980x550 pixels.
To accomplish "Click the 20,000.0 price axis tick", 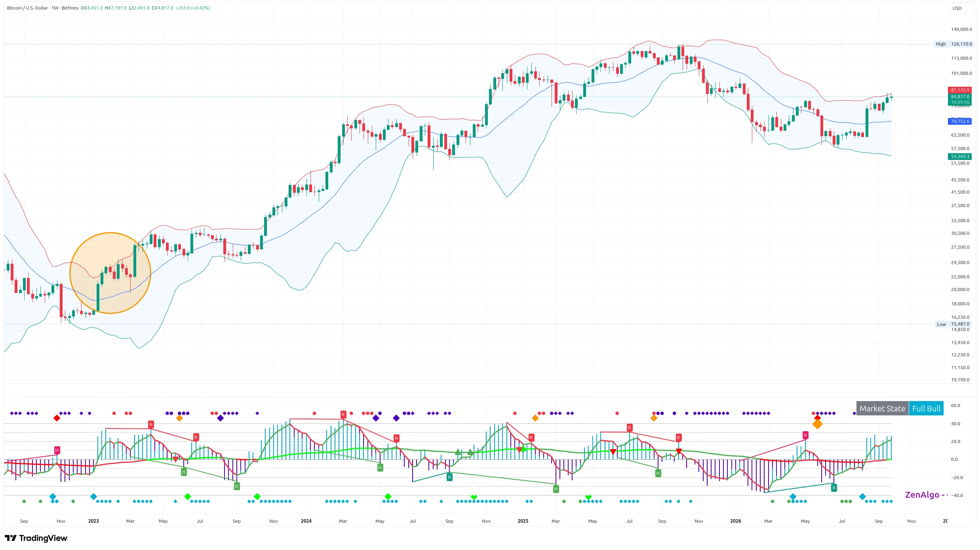I will [x=960, y=289].
